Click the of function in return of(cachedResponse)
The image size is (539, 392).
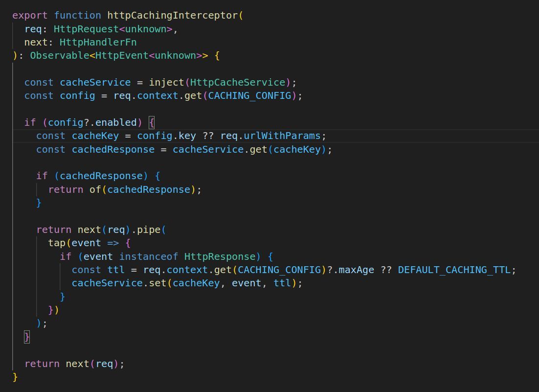[95, 189]
